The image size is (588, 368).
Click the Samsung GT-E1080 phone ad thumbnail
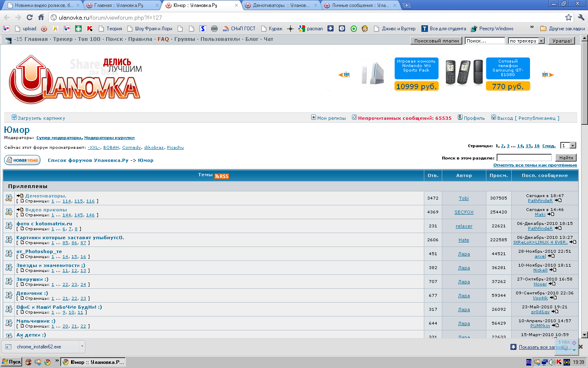point(463,72)
